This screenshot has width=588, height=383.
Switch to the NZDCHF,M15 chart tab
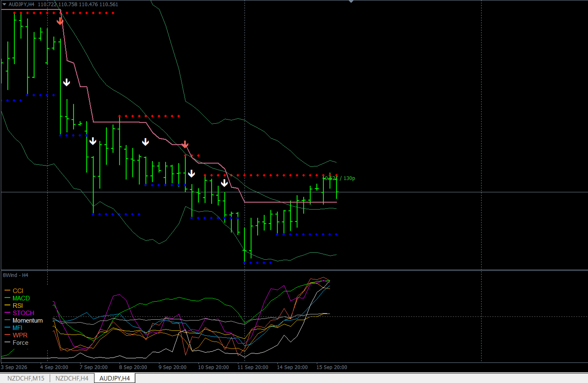click(25, 378)
